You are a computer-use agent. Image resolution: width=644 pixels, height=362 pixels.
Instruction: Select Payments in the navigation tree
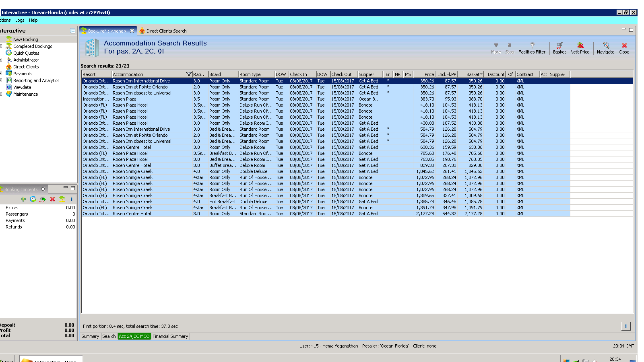[x=23, y=74]
